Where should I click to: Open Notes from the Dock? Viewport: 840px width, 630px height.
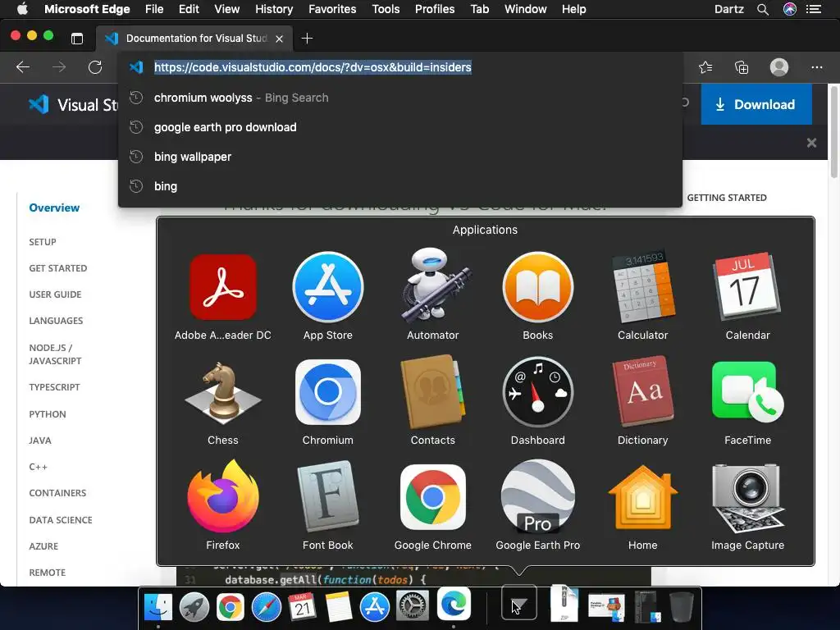[x=339, y=606]
